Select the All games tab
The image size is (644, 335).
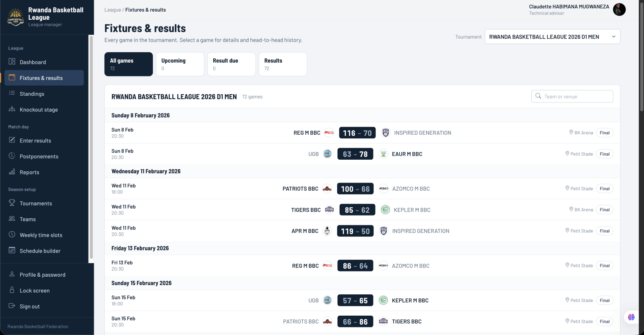pyautogui.click(x=128, y=64)
